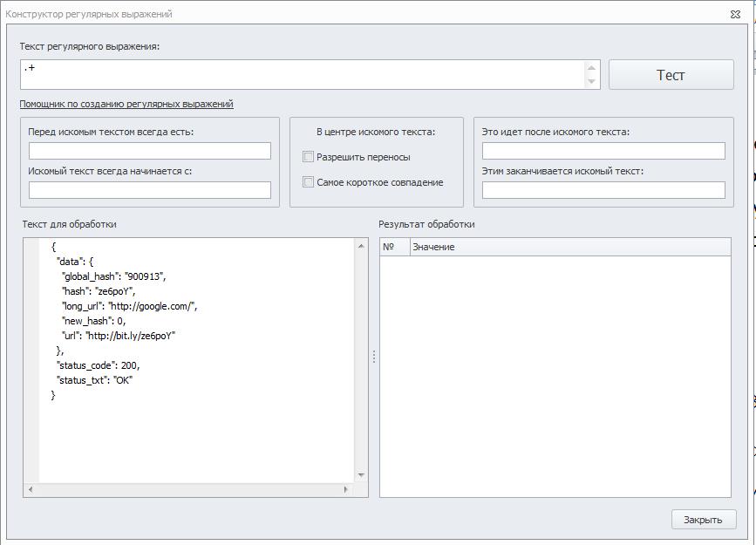This screenshot has height=545, width=756.
Task: Click the regex field scroll-down arrow
Action: click(x=591, y=81)
